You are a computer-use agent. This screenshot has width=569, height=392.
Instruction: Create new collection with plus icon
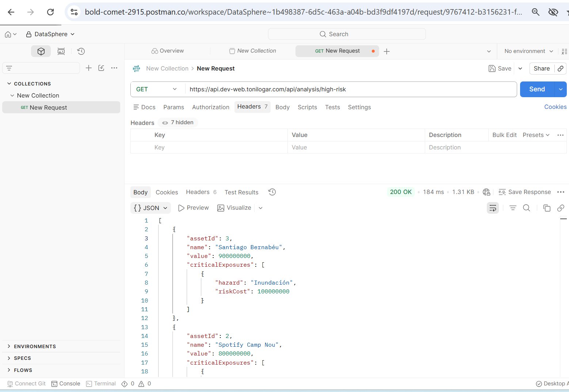88,68
